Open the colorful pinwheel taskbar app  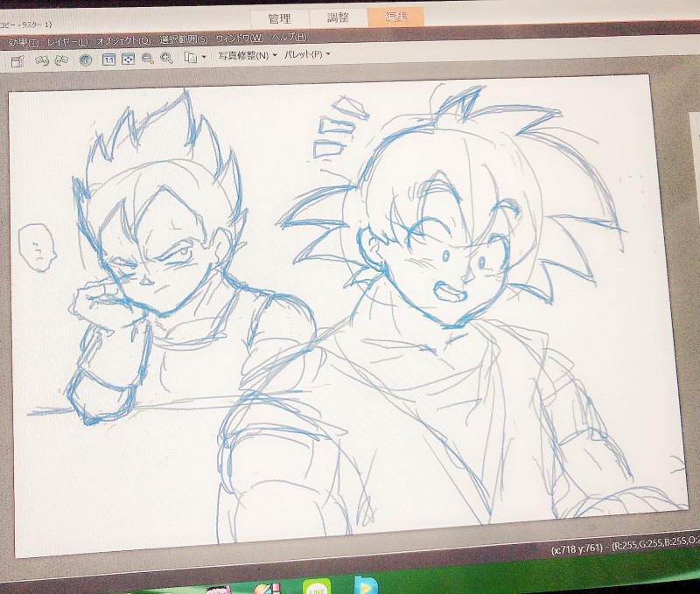tap(267, 589)
